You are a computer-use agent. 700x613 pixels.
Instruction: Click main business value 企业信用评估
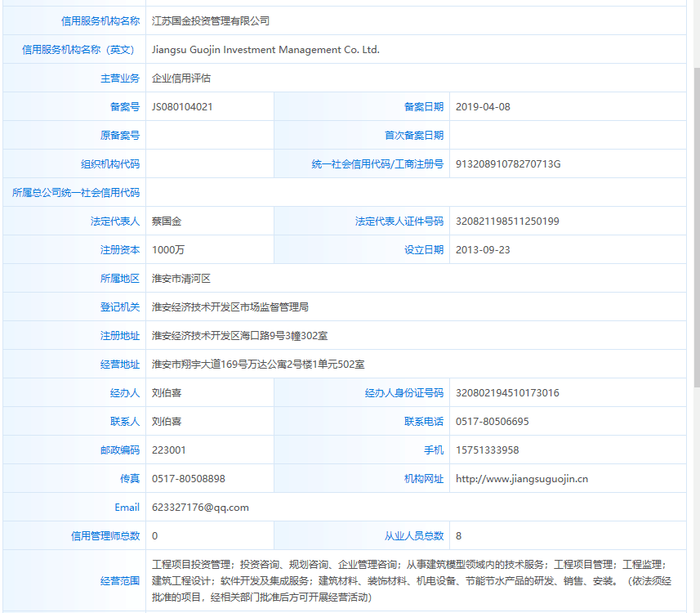click(x=181, y=78)
